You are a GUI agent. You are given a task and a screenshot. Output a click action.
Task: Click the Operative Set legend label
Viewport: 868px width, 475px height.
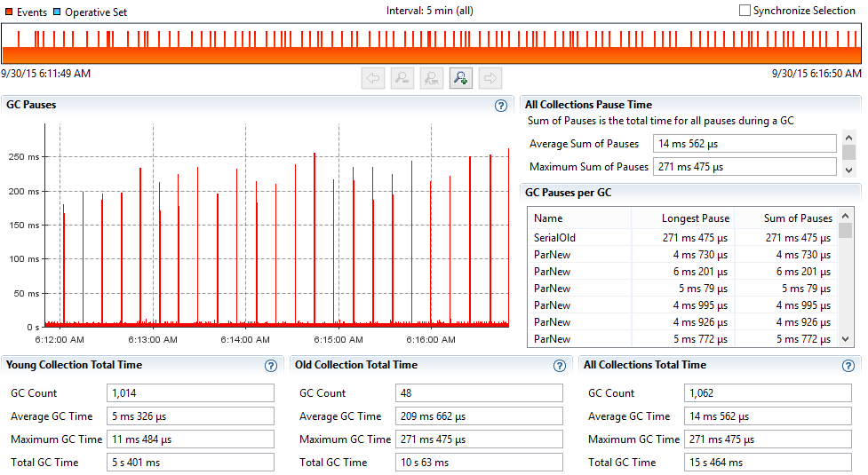click(96, 12)
